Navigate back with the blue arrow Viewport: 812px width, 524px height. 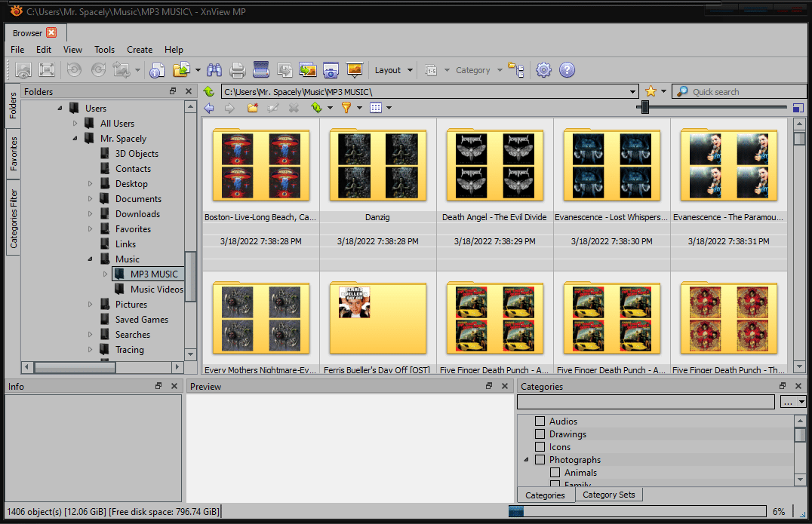(x=209, y=108)
